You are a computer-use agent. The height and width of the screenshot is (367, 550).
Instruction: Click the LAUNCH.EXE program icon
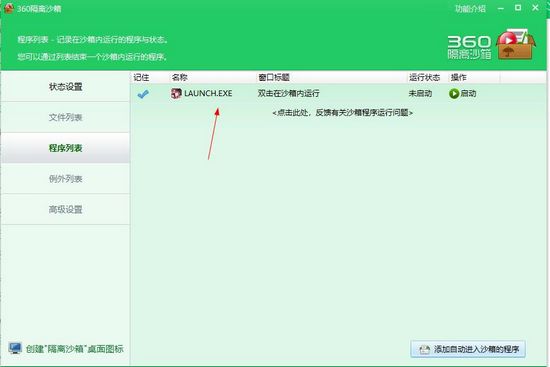[176, 93]
